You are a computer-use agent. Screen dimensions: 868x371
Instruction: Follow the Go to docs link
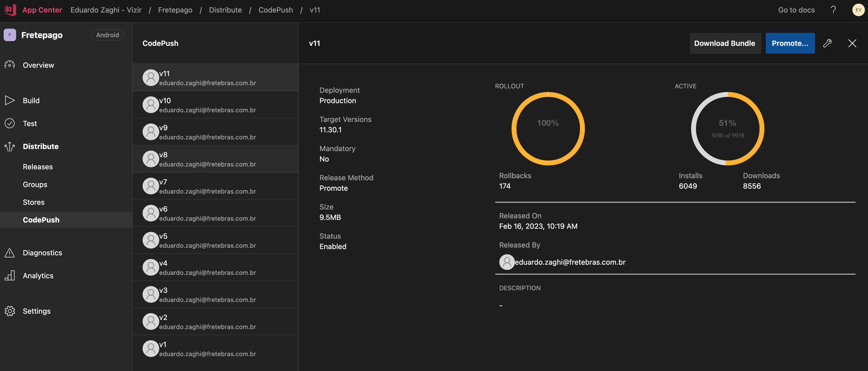pyautogui.click(x=796, y=10)
